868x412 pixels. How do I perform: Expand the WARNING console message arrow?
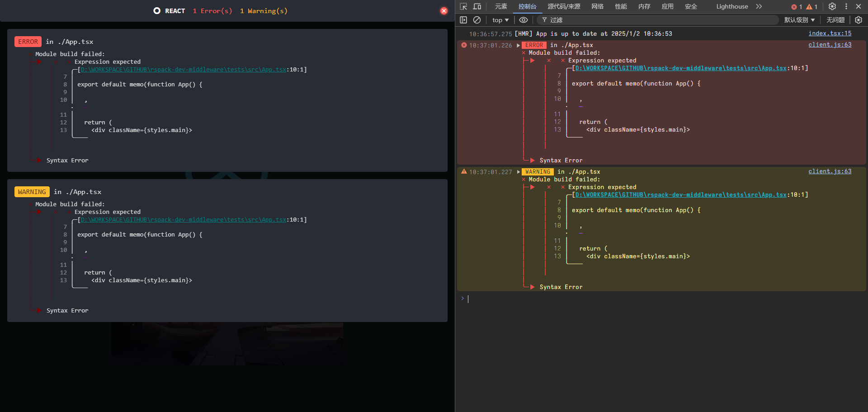(x=518, y=172)
